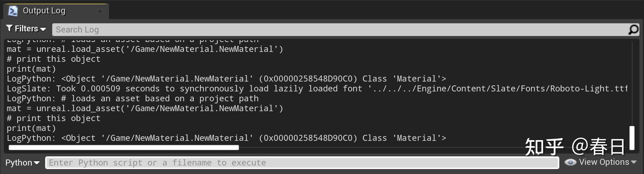Focus the Search Log field
The width and height of the screenshot is (644, 174).
(340, 30)
